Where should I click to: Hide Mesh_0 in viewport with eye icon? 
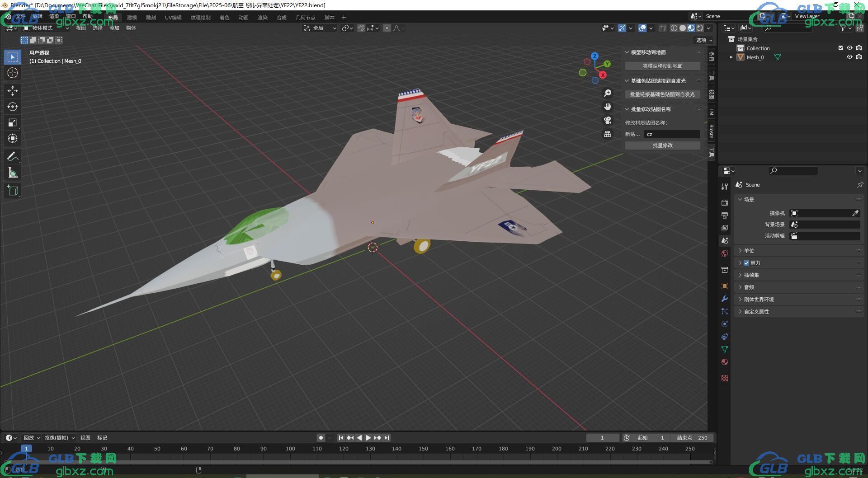click(849, 57)
